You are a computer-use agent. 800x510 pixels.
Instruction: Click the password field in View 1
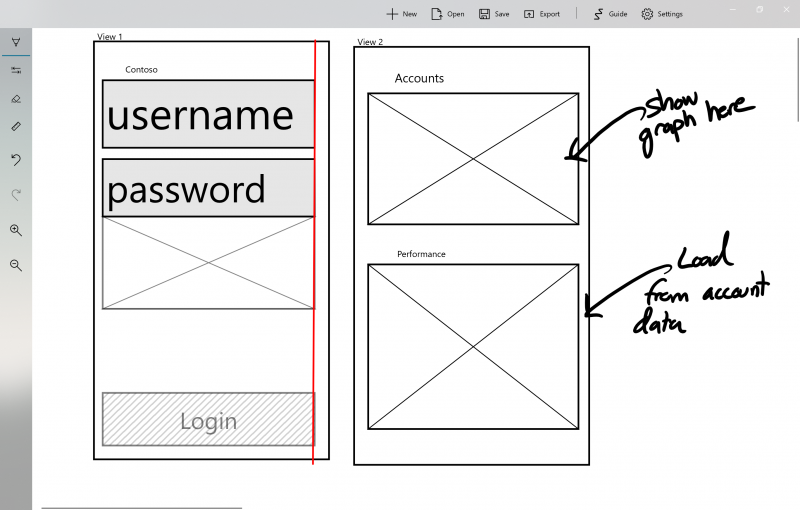coord(208,188)
